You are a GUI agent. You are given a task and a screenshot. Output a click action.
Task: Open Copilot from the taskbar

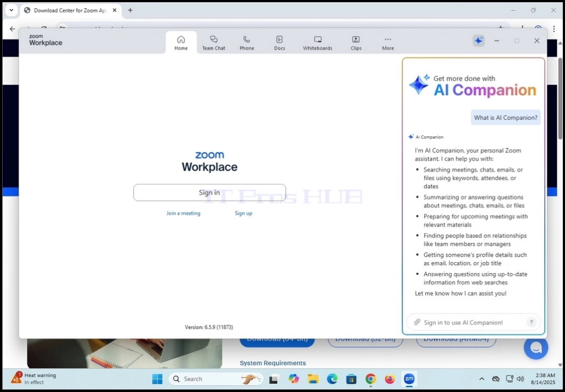[293, 379]
